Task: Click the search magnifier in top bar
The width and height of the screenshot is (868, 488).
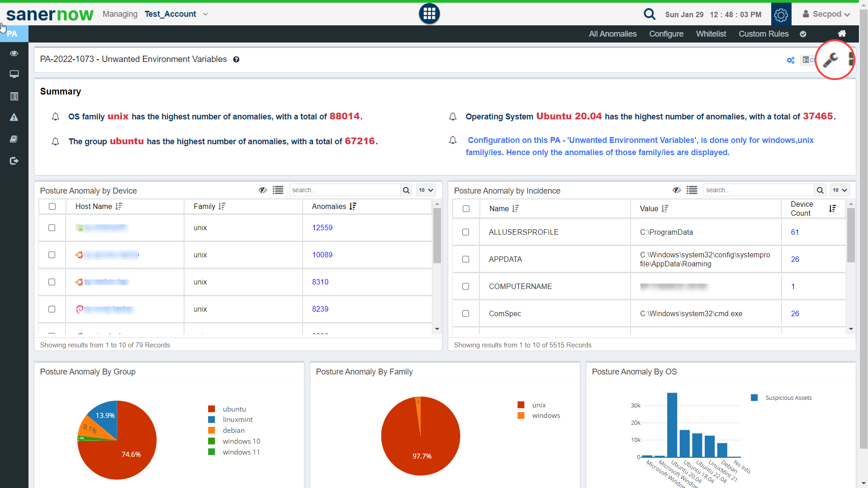Action: point(650,14)
